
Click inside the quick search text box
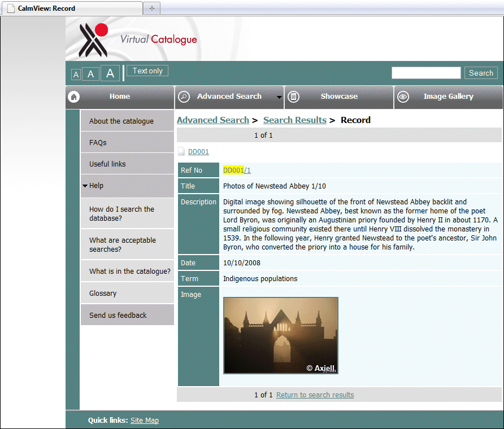[426, 73]
